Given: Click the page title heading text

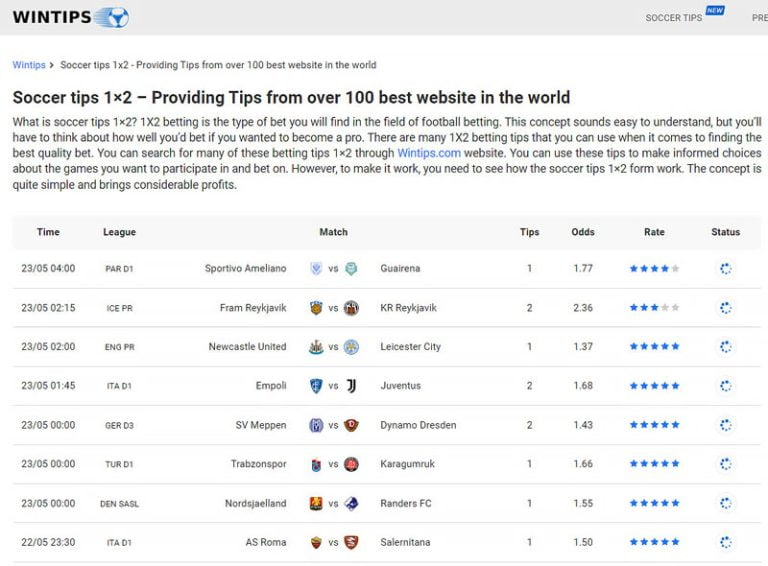Looking at the screenshot, I should pos(291,97).
